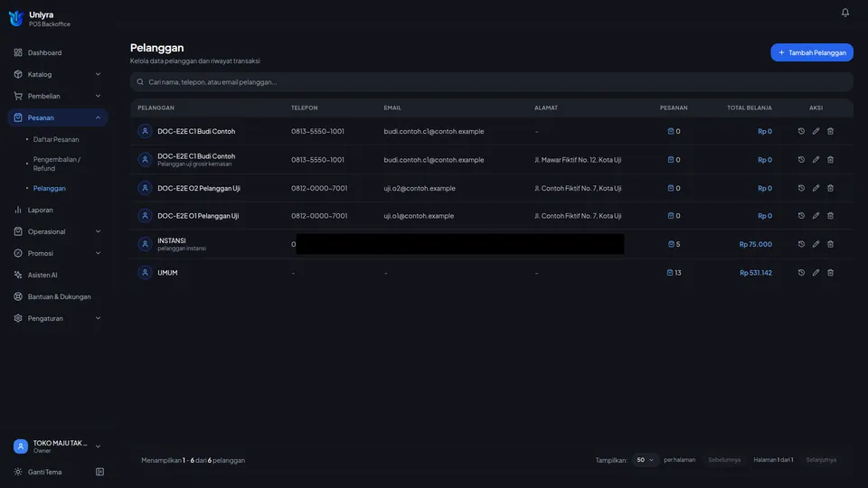The height and width of the screenshot is (488, 868).
Task: Click the Total Belanja column header
Action: click(749, 108)
